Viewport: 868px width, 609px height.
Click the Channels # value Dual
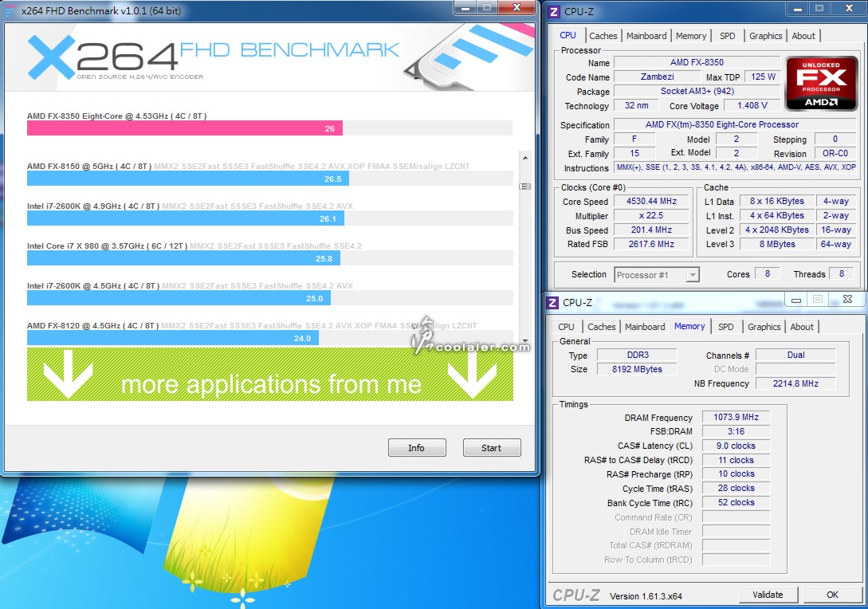pyautogui.click(x=795, y=356)
